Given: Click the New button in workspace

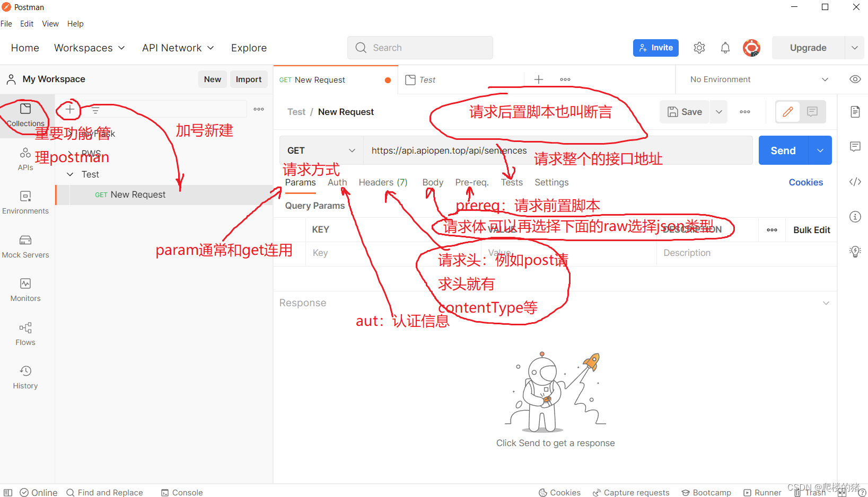Looking at the screenshot, I should tap(213, 79).
